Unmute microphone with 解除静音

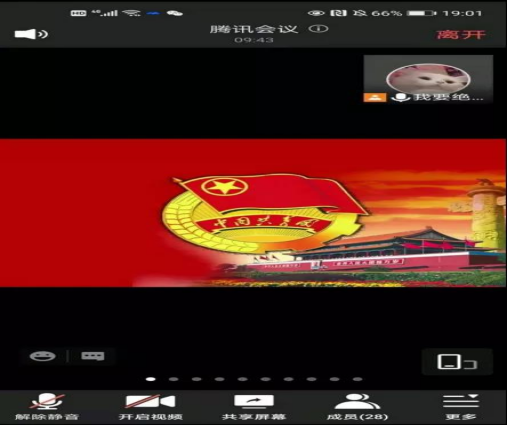47,406
